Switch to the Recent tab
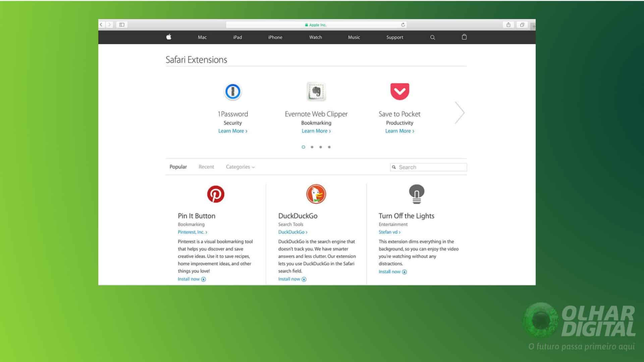 [206, 167]
